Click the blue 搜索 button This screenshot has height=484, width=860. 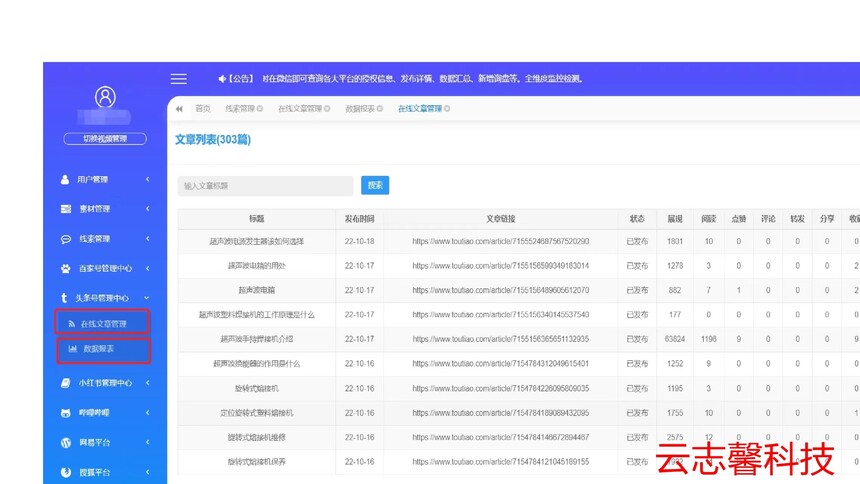[x=375, y=185]
